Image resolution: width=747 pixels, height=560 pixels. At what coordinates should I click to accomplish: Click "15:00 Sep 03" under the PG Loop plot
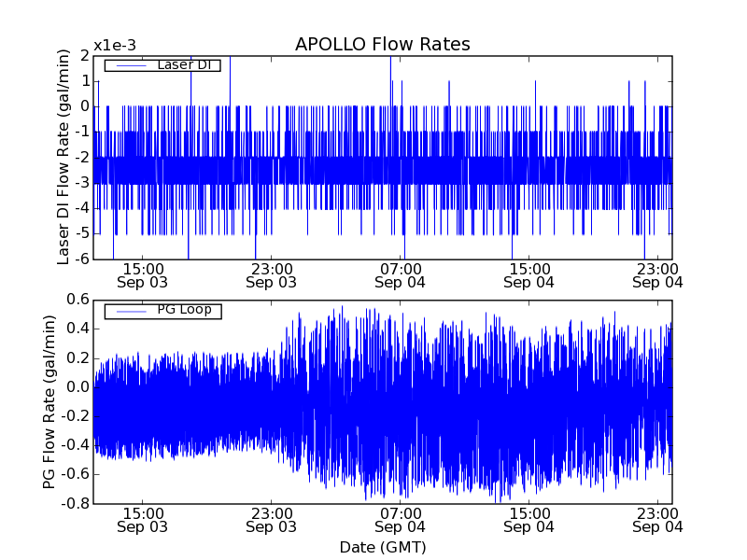click(x=143, y=521)
